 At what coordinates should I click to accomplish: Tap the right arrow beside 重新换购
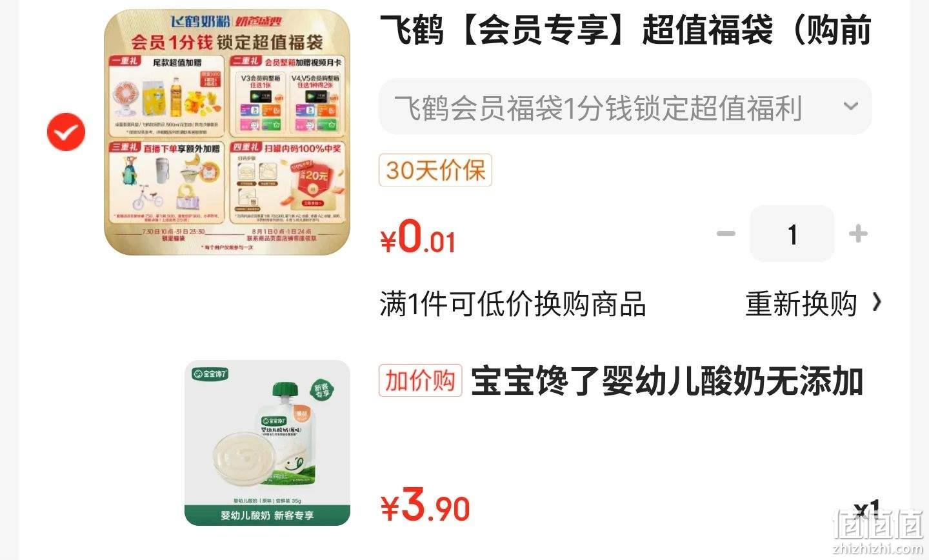click(876, 302)
